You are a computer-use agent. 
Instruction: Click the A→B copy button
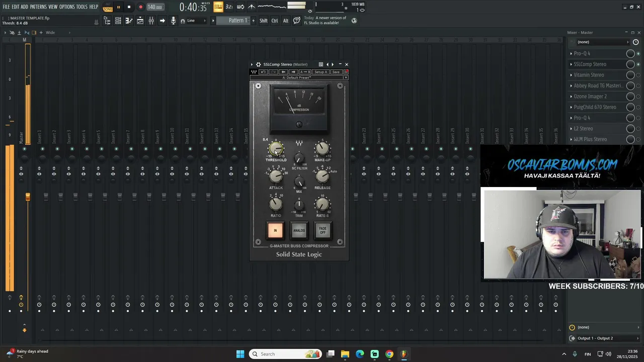(x=305, y=72)
